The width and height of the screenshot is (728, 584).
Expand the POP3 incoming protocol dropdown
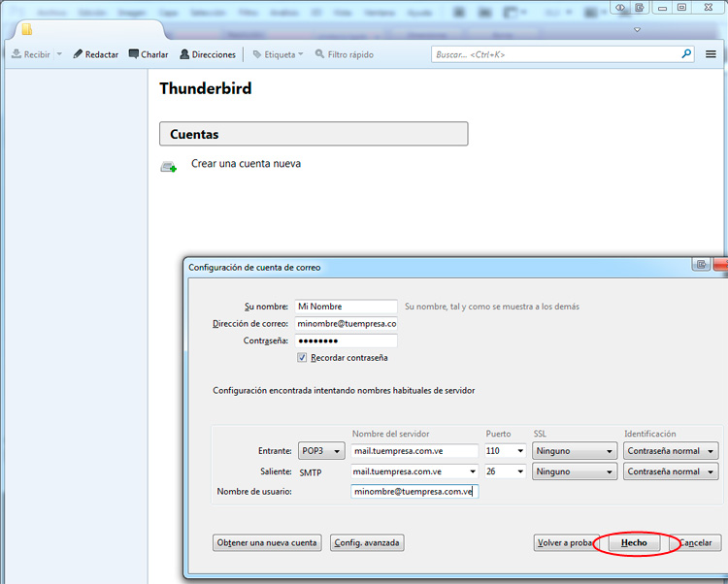click(321, 451)
